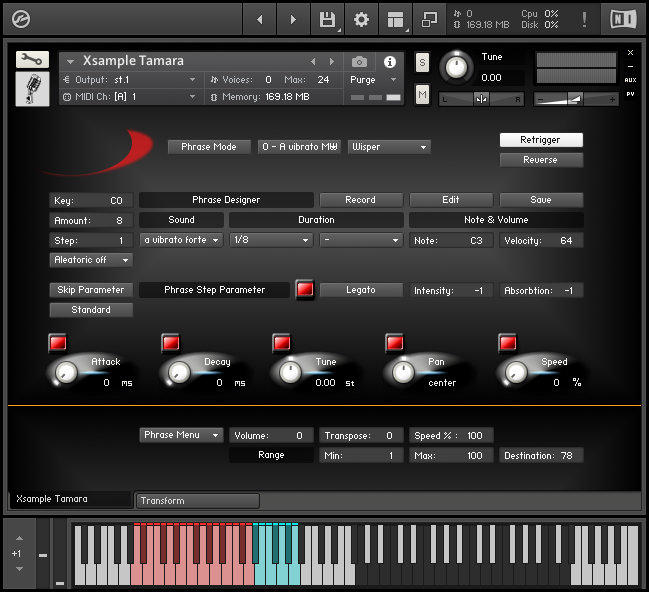Image resolution: width=649 pixels, height=592 pixels.
Task: Click the Speed knob
Action: [x=516, y=372]
